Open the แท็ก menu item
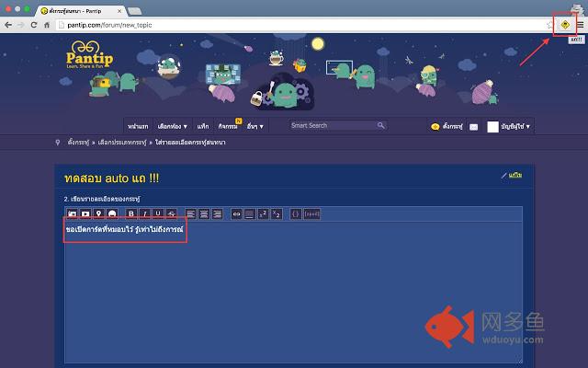588x368 pixels. click(x=203, y=127)
